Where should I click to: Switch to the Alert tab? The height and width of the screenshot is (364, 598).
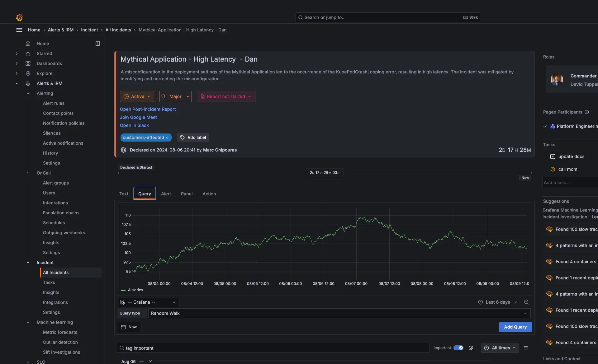(x=166, y=194)
